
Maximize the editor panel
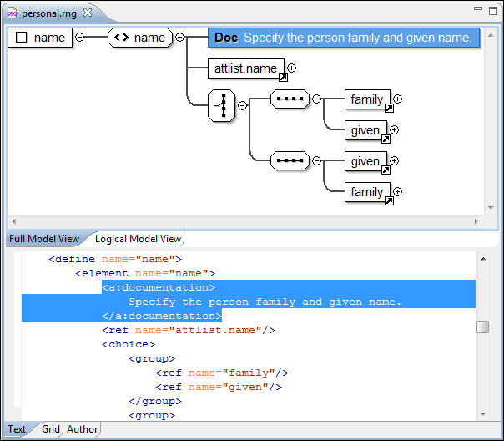[492, 9]
